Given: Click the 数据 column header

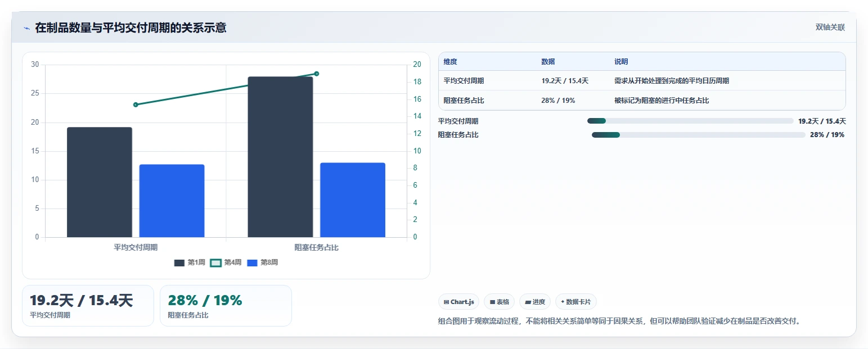Looking at the screenshot, I should click(548, 62).
